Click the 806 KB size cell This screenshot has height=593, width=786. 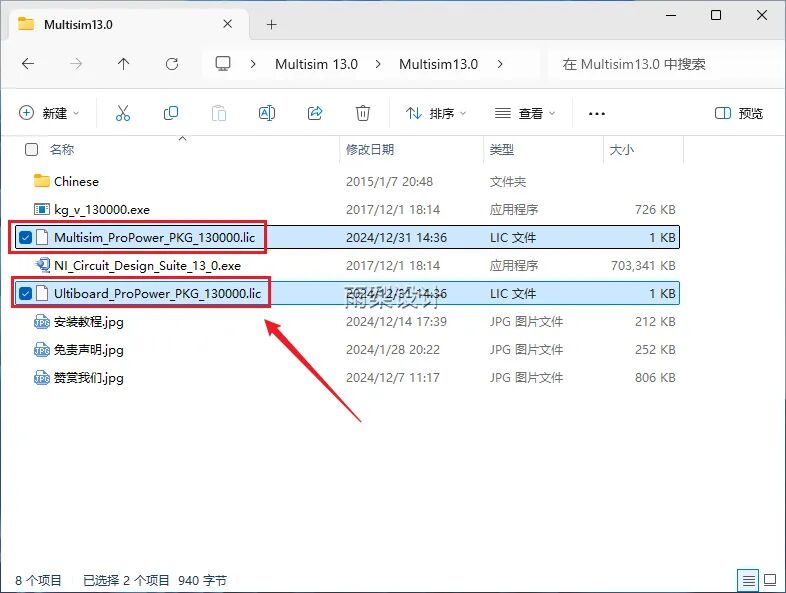(655, 378)
